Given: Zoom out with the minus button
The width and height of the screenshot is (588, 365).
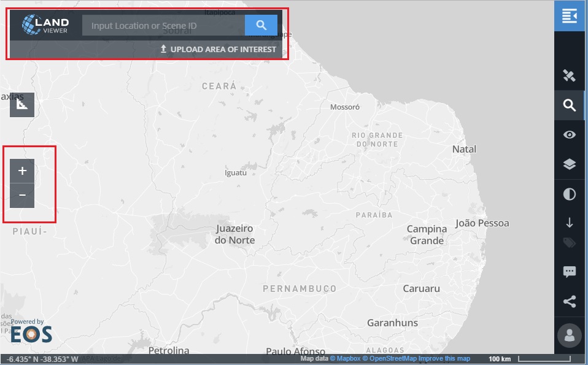Looking at the screenshot, I should click(x=22, y=195).
